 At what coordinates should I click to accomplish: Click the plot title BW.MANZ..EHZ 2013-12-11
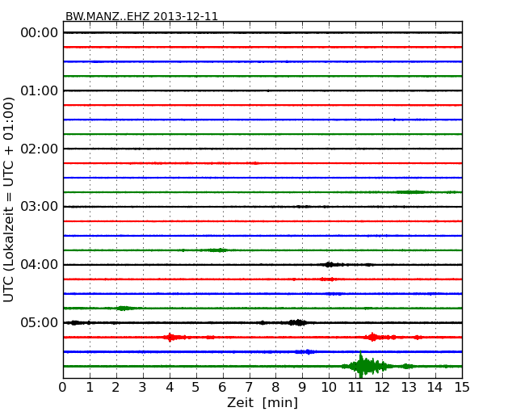point(141,16)
